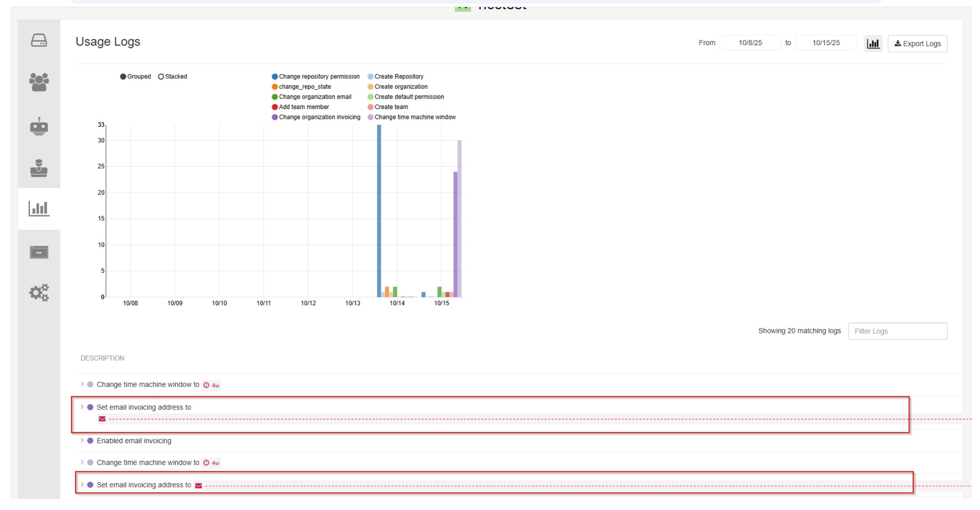Viewport: 980px width, 510px height.
Task: Open robot accounts sidebar icon
Action: pos(39,126)
